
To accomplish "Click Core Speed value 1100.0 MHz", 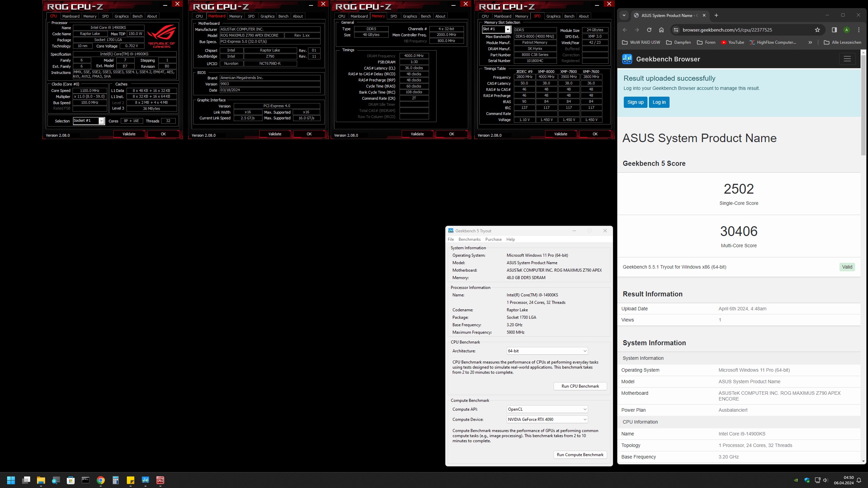I will click(90, 91).
